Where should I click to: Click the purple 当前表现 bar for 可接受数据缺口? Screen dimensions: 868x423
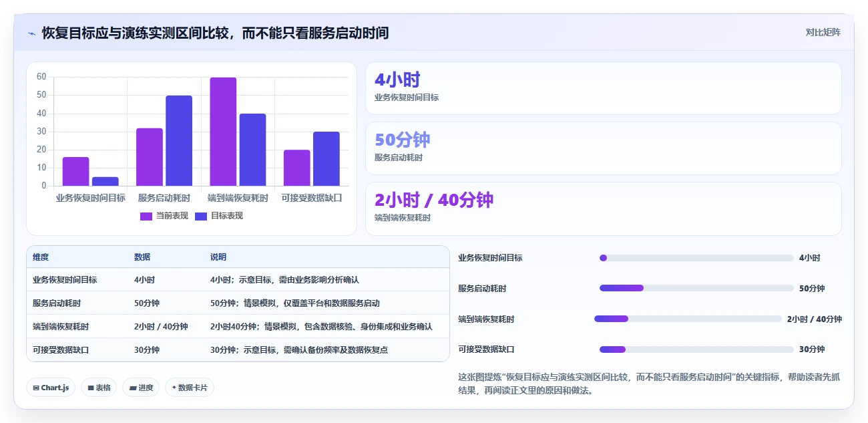tap(296, 168)
